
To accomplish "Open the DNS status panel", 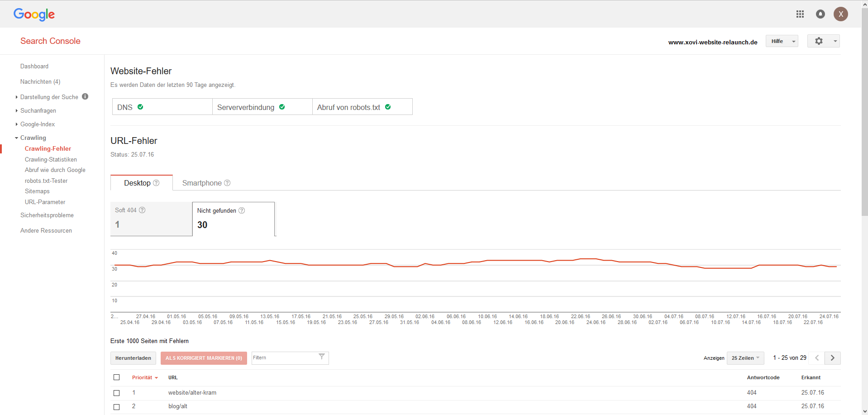I will [162, 107].
